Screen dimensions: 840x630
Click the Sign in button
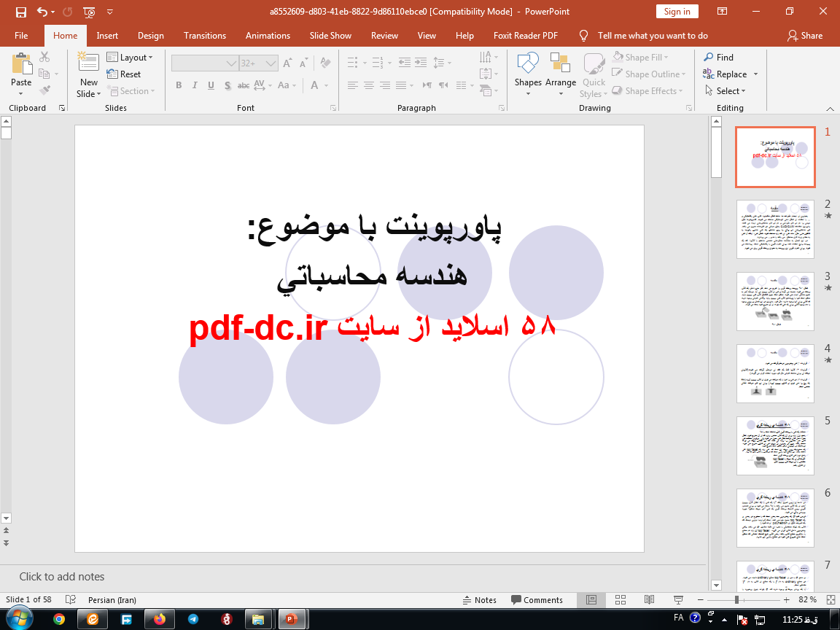(x=677, y=12)
